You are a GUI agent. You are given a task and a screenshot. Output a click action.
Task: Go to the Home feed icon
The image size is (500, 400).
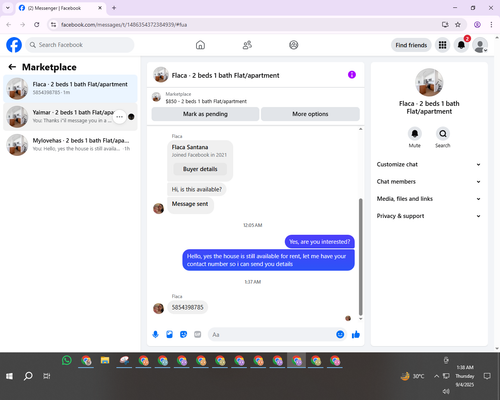click(200, 45)
